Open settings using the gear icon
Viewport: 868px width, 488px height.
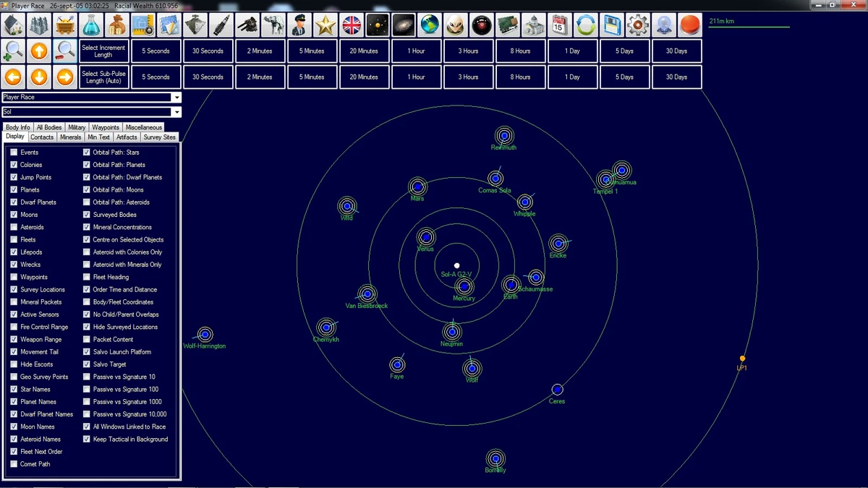click(637, 24)
